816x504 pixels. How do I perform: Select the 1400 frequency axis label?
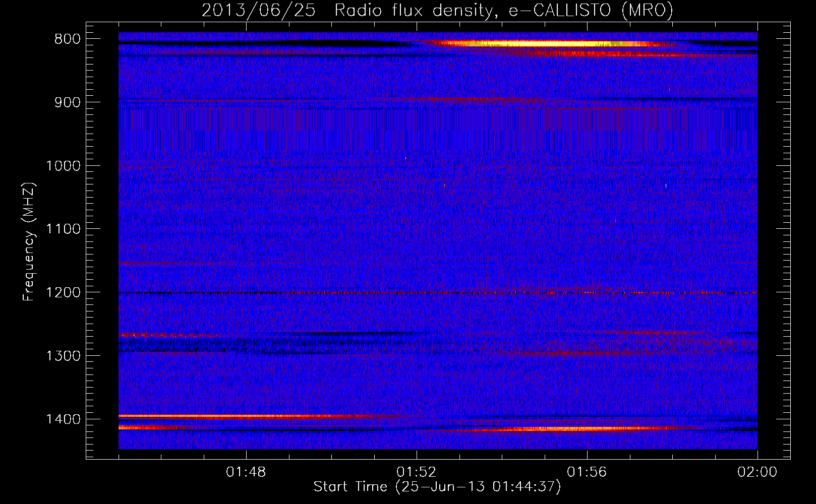[x=63, y=419]
